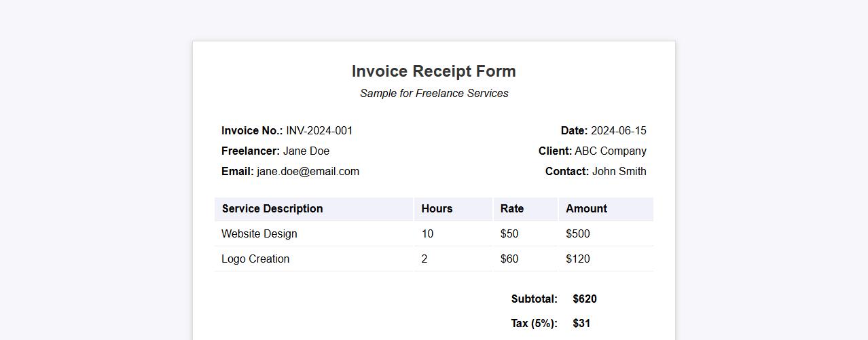Click the Tax (5%) label

tap(535, 324)
